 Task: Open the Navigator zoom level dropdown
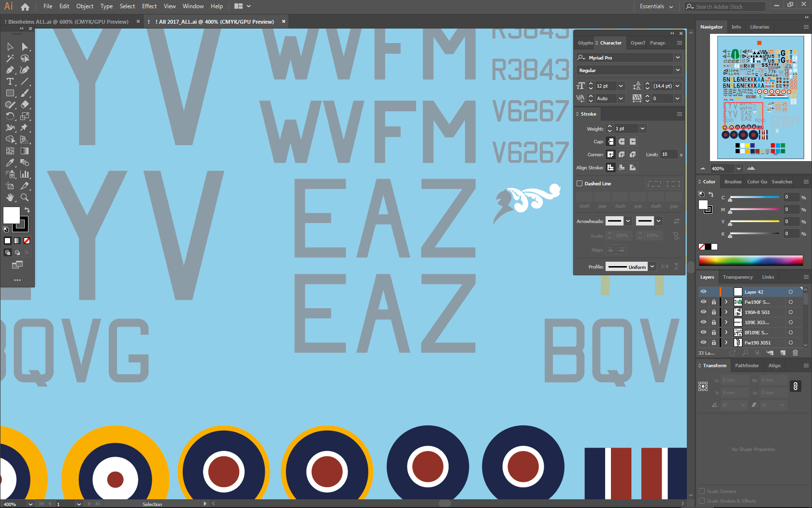coord(739,168)
